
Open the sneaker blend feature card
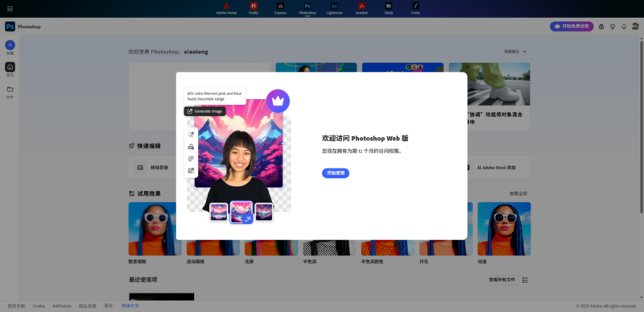(489, 97)
